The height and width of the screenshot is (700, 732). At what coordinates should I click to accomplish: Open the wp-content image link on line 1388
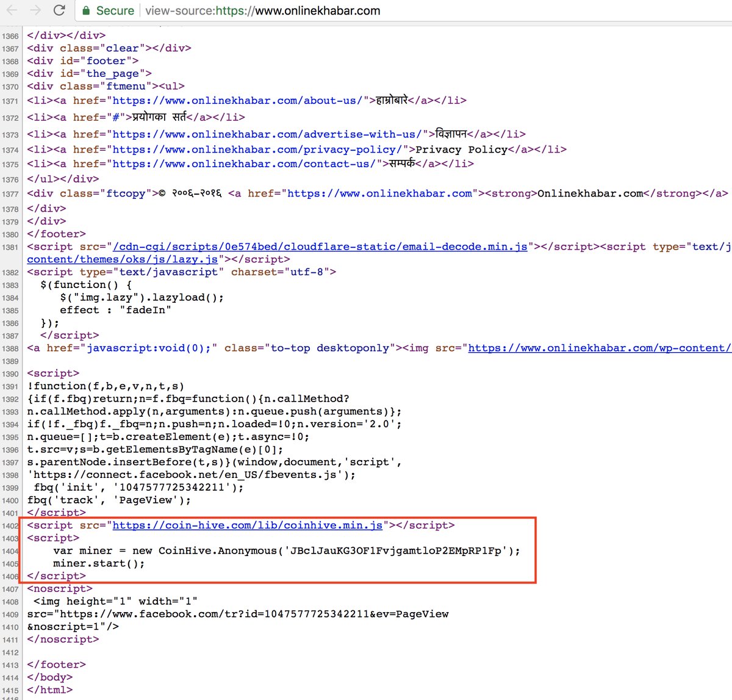[x=600, y=348]
